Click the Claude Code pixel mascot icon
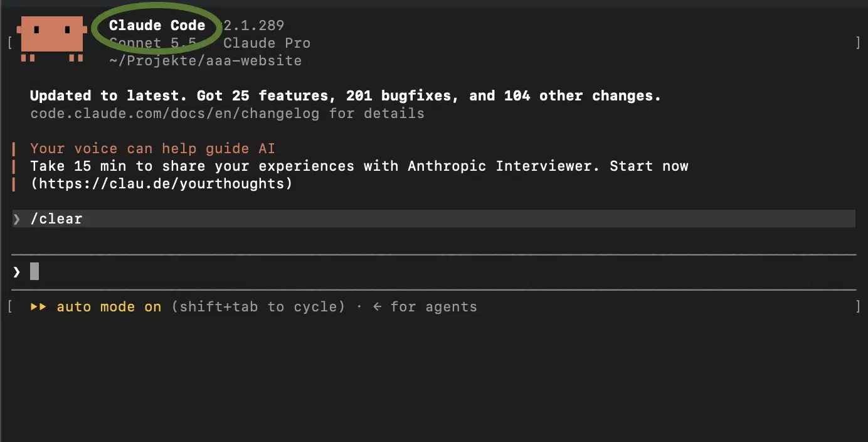Screen dimensions: 868x442 click(x=51, y=39)
